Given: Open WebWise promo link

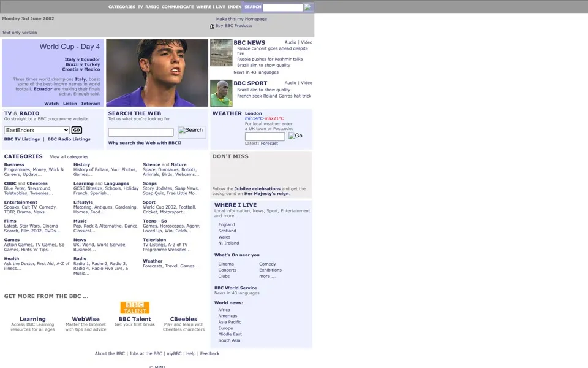Looking at the screenshot, I should coord(86,319).
